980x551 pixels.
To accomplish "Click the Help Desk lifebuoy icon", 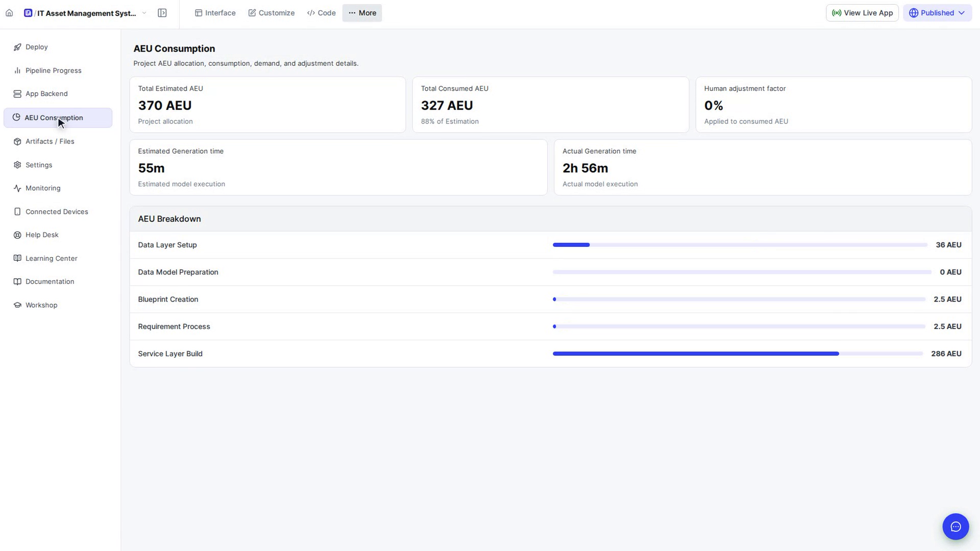I will click(x=17, y=235).
